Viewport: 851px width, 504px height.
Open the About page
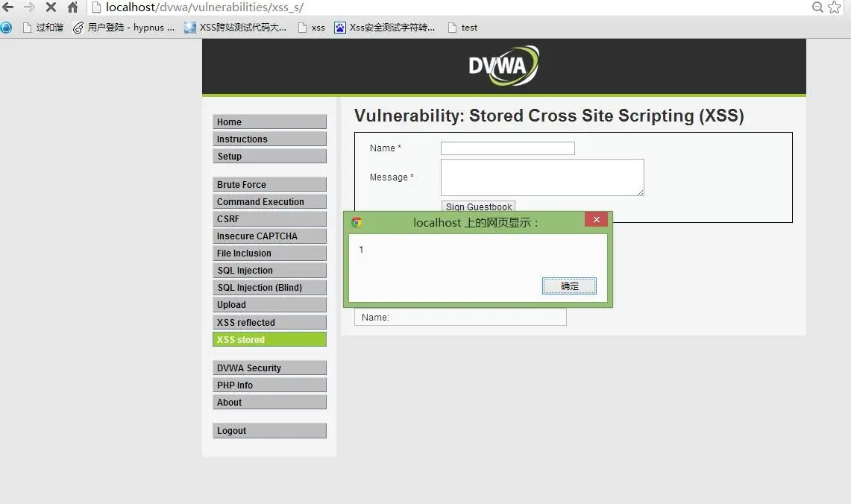coord(269,402)
